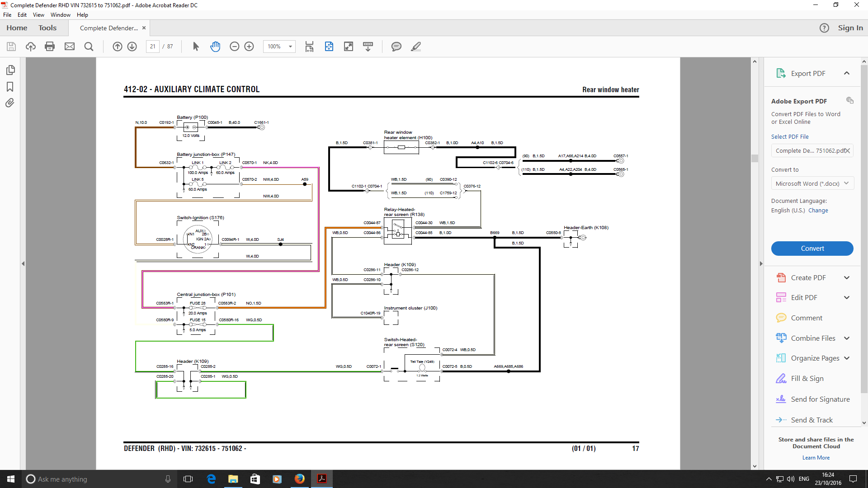Open the Find text search icon
Image resolution: width=868 pixels, height=488 pixels.
(x=89, y=47)
